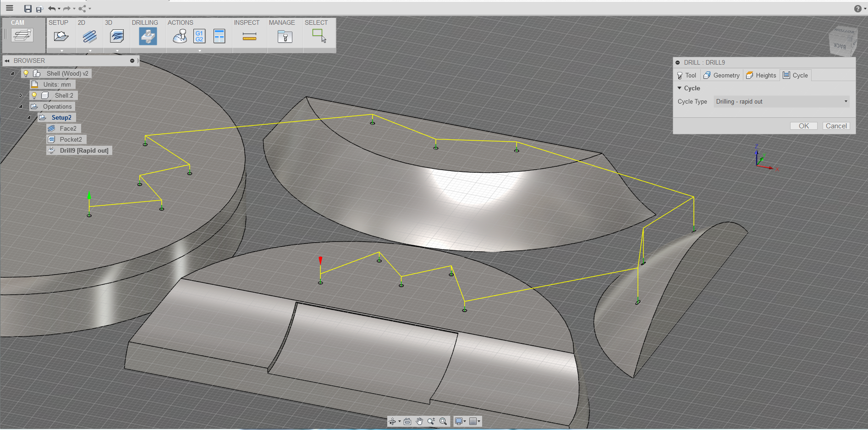Switch to the Heights tab
Screen dimensions: 868x430
click(761, 75)
